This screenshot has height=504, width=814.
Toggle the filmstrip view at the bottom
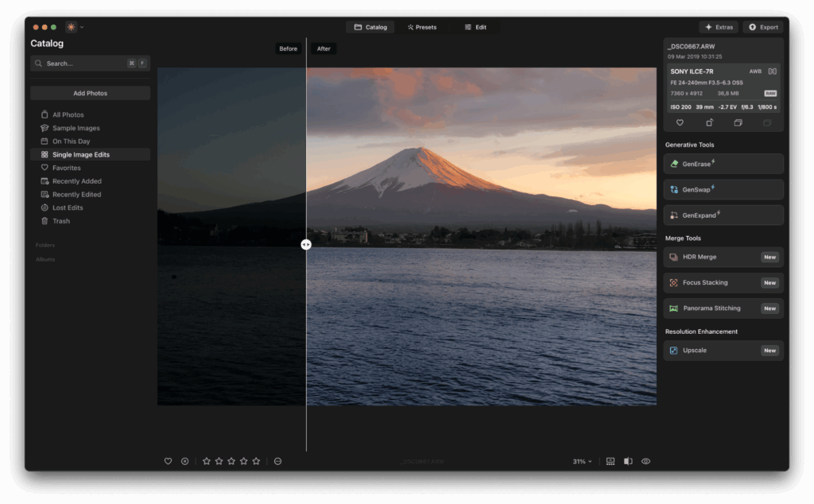(x=610, y=461)
